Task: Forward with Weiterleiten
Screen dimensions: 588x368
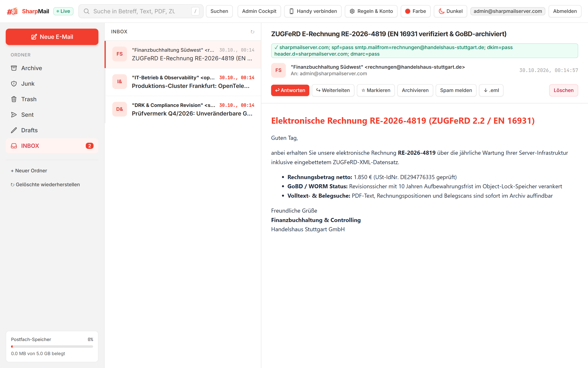Action: (333, 90)
